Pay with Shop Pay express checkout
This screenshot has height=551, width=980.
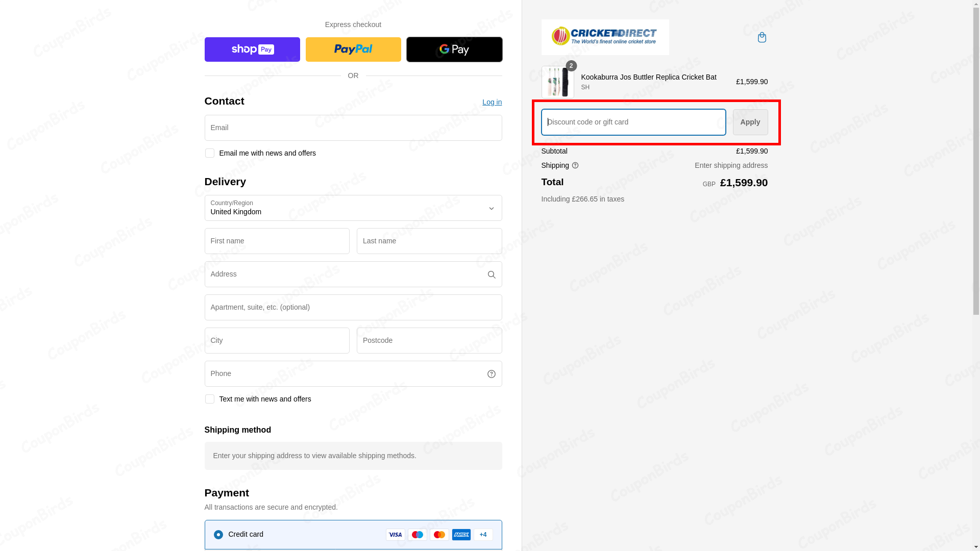click(x=252, y=49)
